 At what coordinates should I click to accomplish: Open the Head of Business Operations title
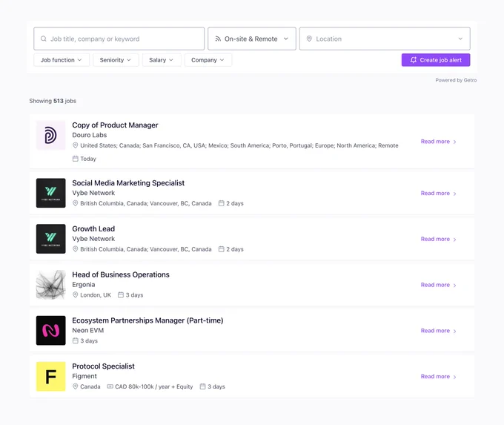point(121,274)
